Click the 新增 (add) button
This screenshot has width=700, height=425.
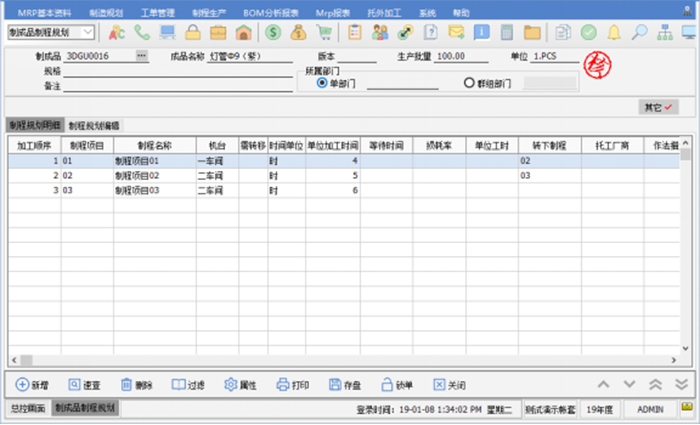pyautogui.click(x=33, y=384)
